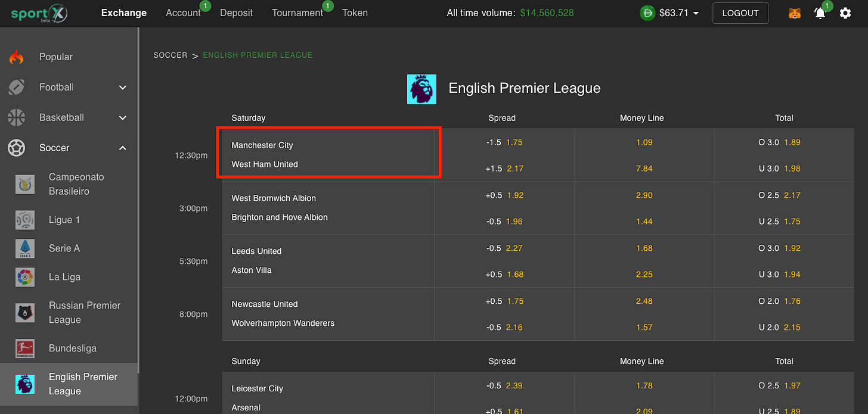The width and height of the screenshot is (868, 414).
Task: Click the Soccer ball icon
Action: pyautogui.click(x=16, y=148)
